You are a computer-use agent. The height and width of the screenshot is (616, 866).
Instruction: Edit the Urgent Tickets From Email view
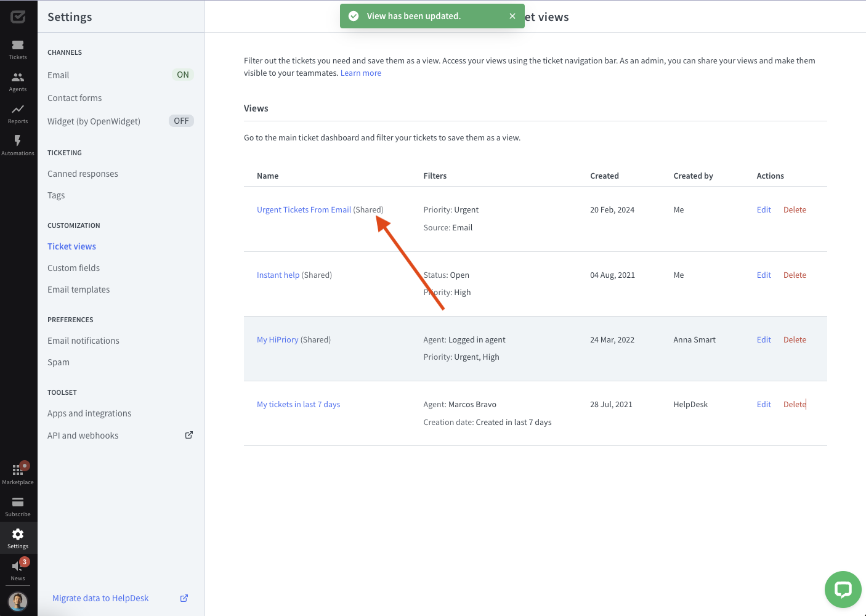(x=764, y=209)
